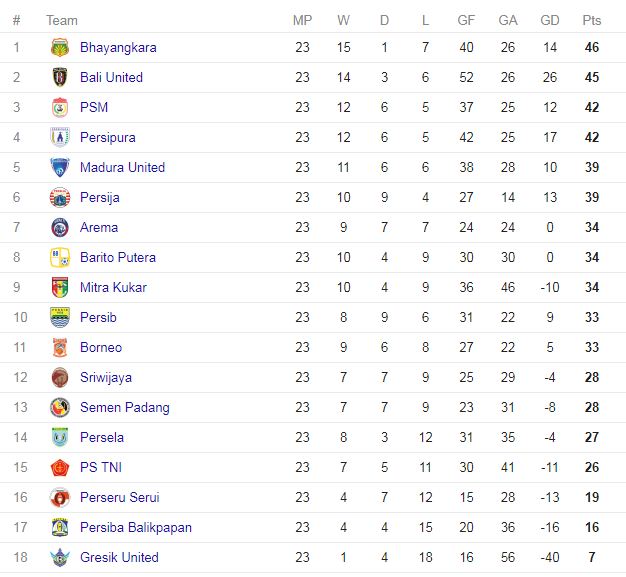This screenshot has height=577, width=626.
Task: Click the Barito Putera crest icon
Action: click(60, 257)
